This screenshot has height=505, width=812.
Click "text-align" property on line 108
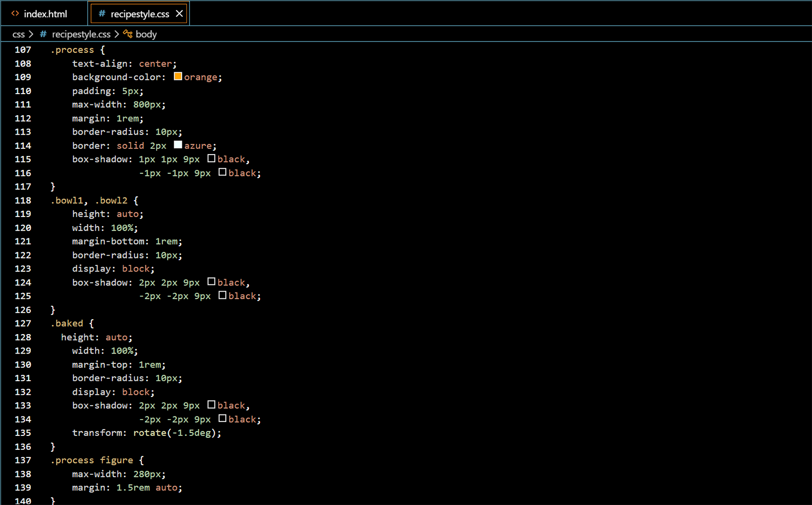click(x=100, y=63)
